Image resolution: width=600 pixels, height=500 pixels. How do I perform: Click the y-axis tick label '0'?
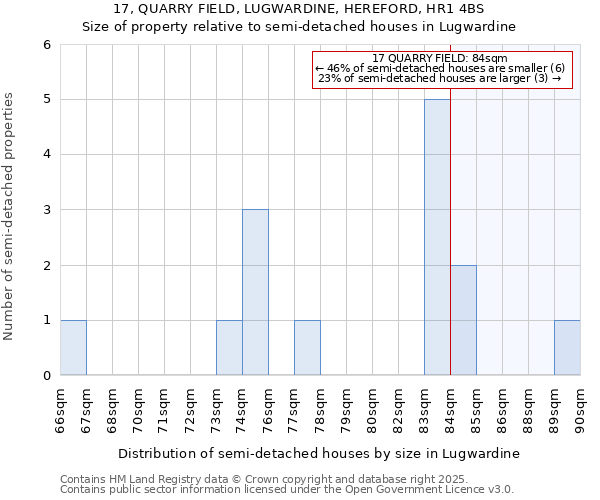coord(47,376)
